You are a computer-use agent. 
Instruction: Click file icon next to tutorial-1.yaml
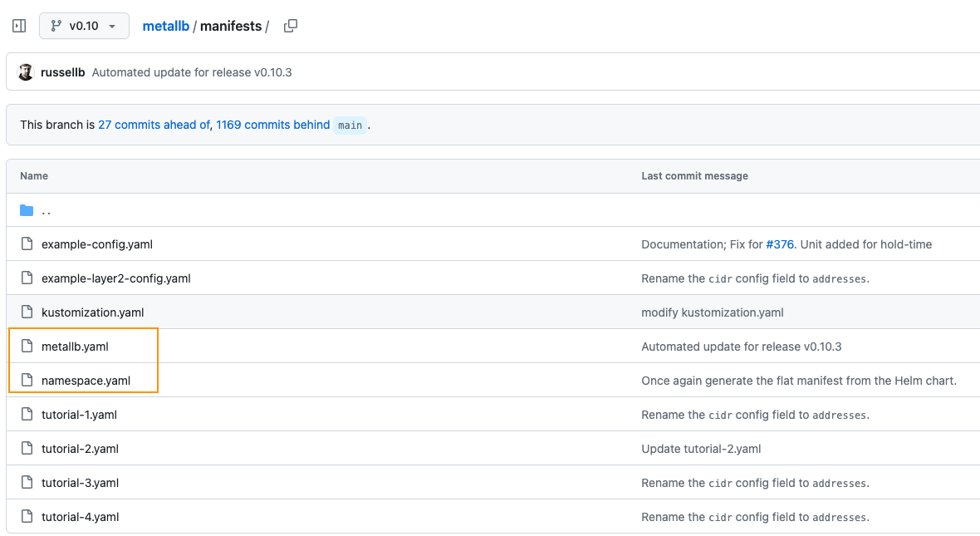27,414
